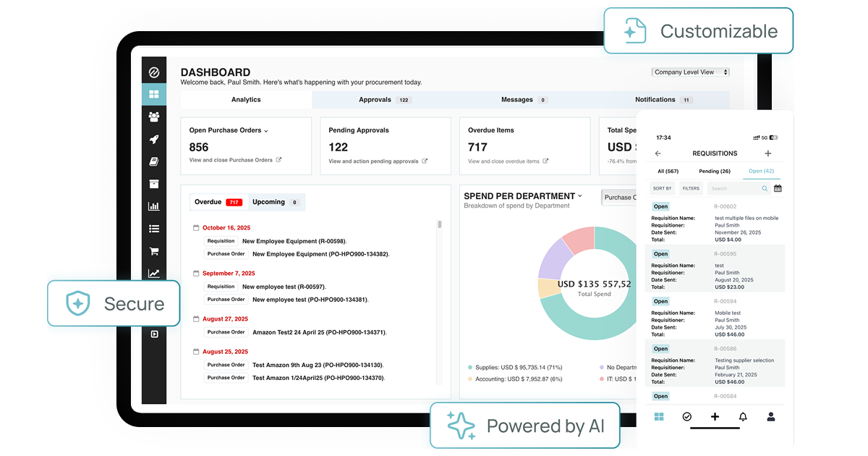Click external link icon beside overdue items link
868x456 pixels.
click(x=545, y=161)
